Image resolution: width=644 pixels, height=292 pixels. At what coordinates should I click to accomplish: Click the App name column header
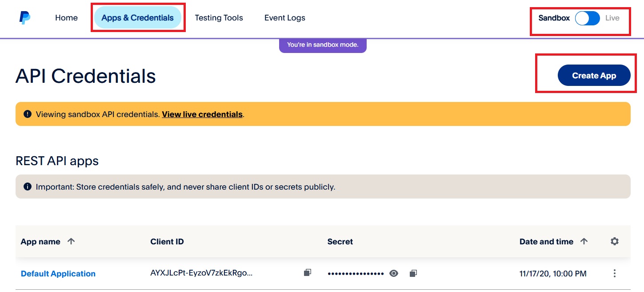[40, 242]
